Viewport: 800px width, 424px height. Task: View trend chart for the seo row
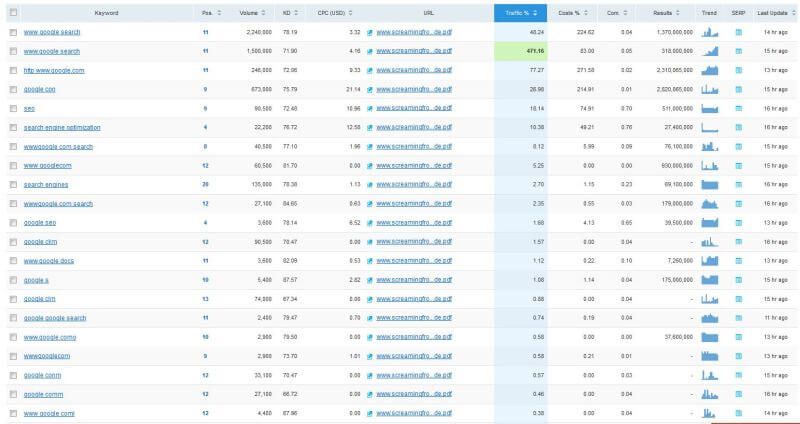(709, 109)
